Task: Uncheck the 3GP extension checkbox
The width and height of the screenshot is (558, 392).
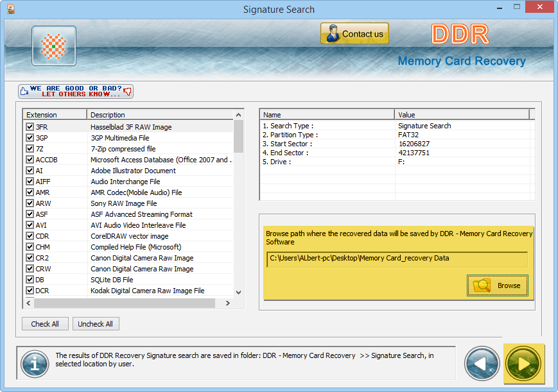Action: (x=30, y=138)
